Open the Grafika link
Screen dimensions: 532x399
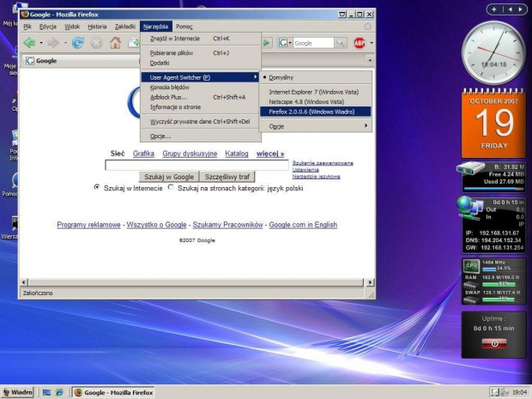[143, 154]
